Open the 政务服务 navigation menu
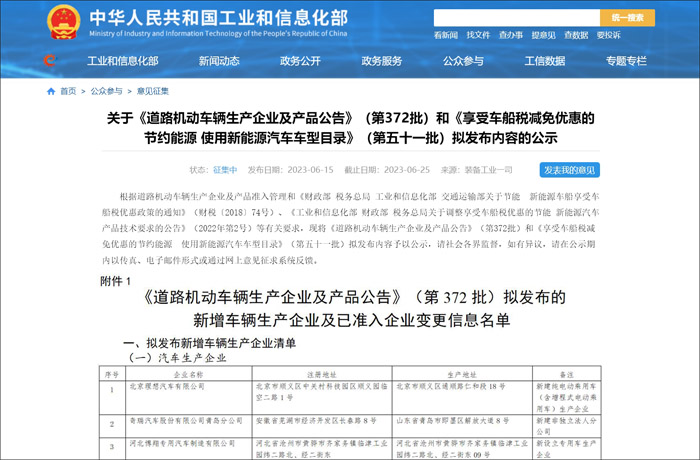 (x=382, y=61)
